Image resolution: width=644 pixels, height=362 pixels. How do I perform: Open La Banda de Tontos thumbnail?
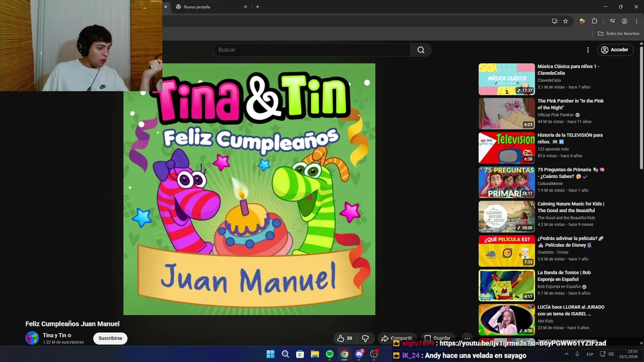pyautogui.click(x=507, y=285)
